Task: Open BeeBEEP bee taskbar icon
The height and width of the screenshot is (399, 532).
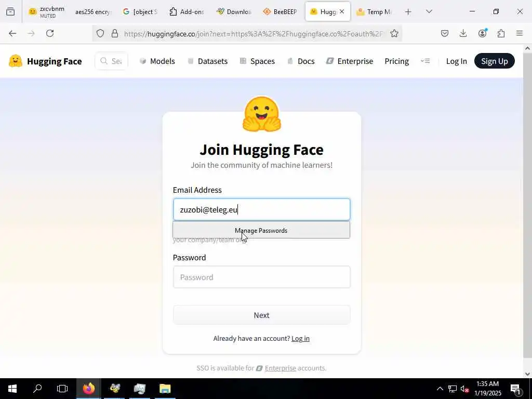Action: (x=115, y=389)
